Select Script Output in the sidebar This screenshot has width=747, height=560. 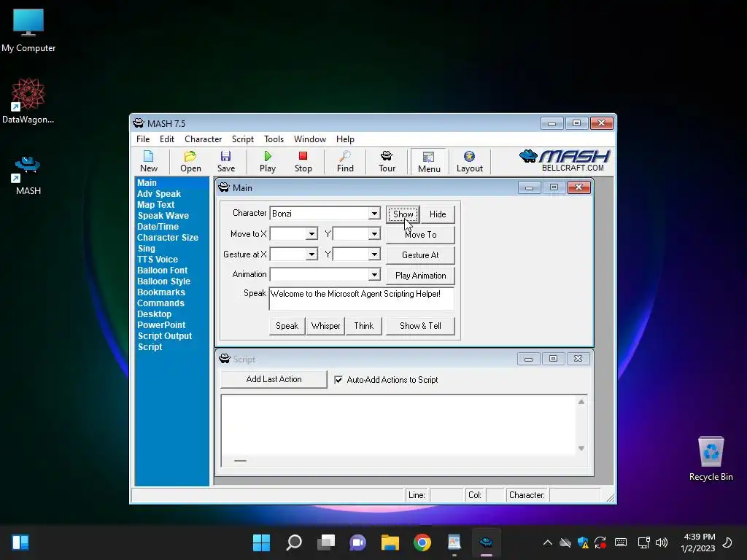tap(164, 336)
